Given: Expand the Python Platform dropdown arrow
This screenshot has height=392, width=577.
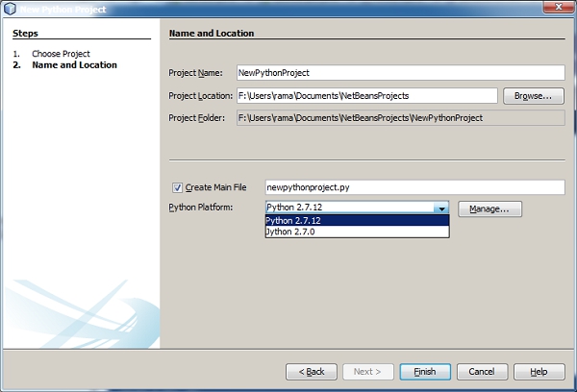Looking at the screenshot, I should (440, 208).
